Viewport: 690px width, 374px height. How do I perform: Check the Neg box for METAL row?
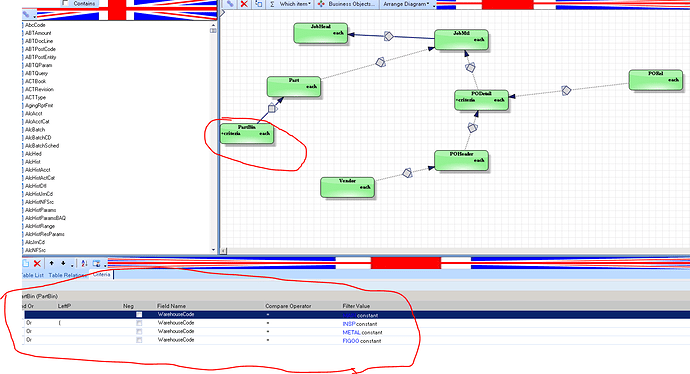click(139, 332)
